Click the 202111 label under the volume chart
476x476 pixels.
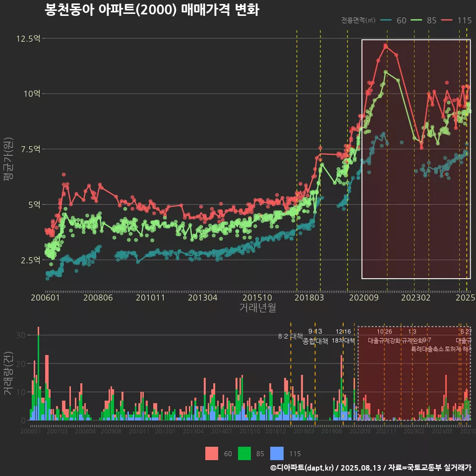point(386,431)
